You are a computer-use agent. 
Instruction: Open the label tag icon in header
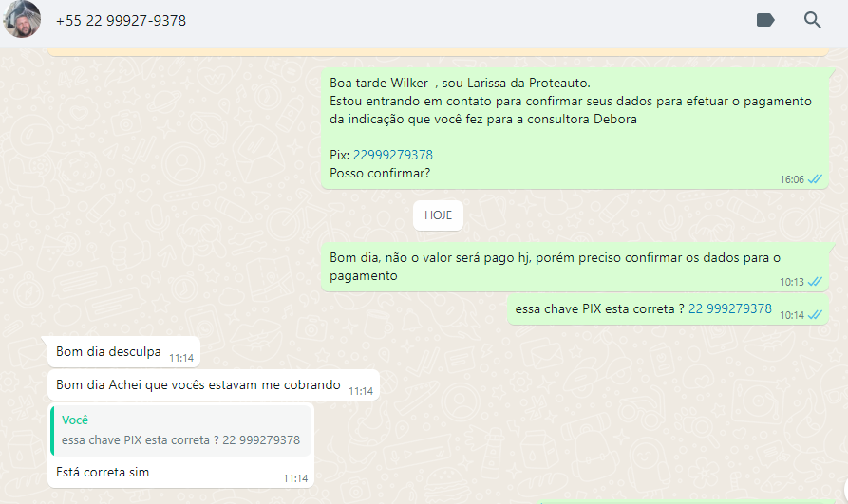(765, 21)
